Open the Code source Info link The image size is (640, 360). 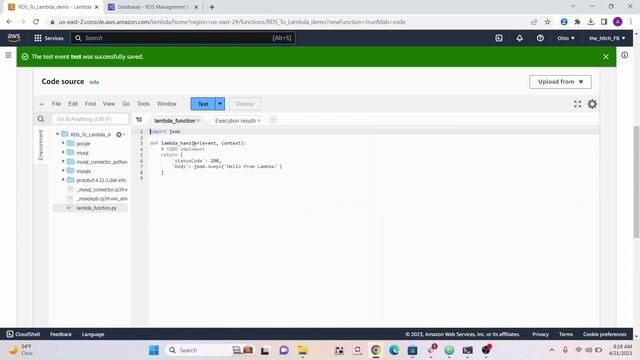coord(94,82)
